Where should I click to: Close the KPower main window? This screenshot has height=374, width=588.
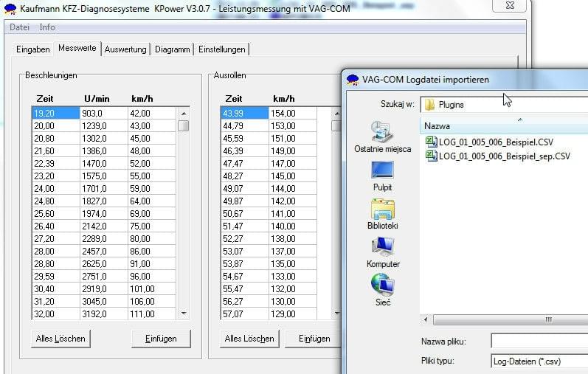coord(510,5)
